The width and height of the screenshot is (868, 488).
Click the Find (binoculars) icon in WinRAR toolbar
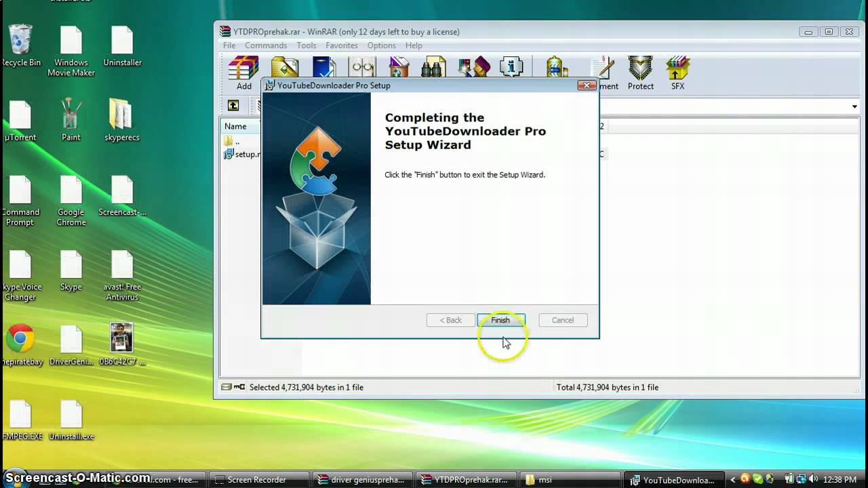[433, 67]
